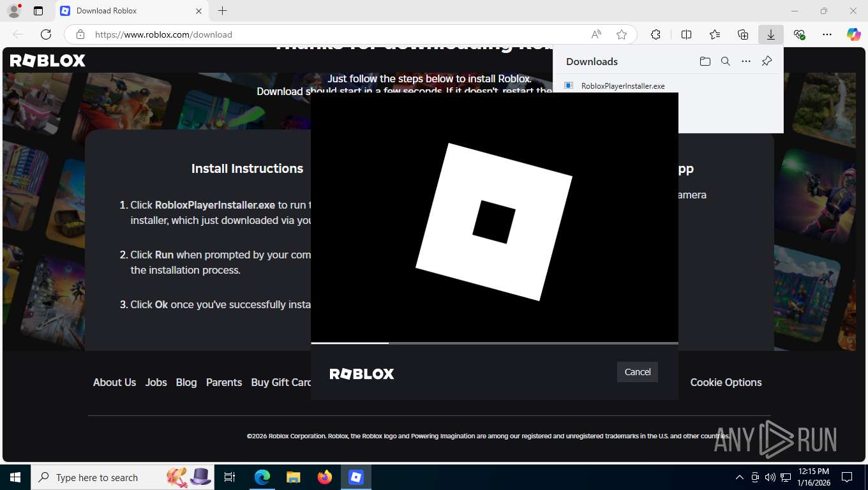Pin the Downloads panel

[767, 61]
